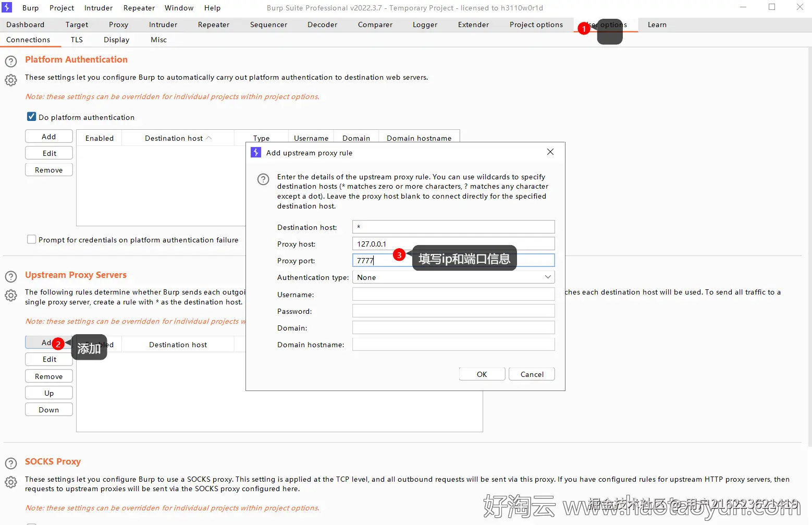Viewport: 812px width, 525px height.
Task: Open the Project menu
Action: 61,8
